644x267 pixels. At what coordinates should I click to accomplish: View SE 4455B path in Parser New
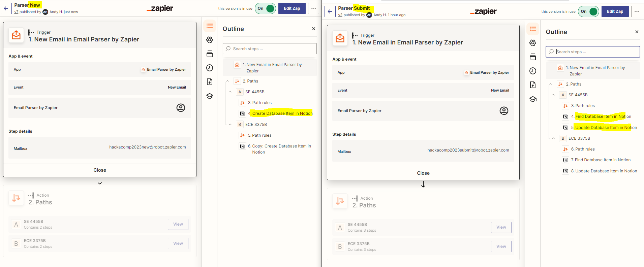click(178, 224)
